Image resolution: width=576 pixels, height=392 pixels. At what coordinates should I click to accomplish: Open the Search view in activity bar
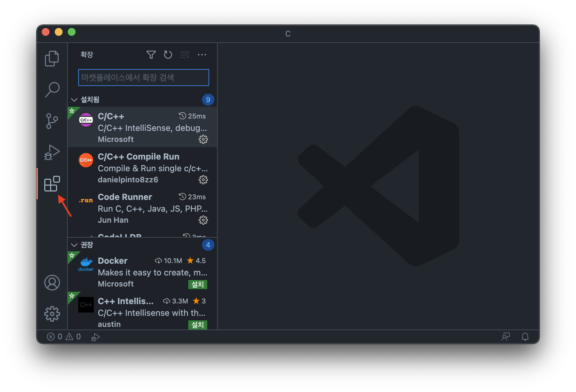(52, 90)
